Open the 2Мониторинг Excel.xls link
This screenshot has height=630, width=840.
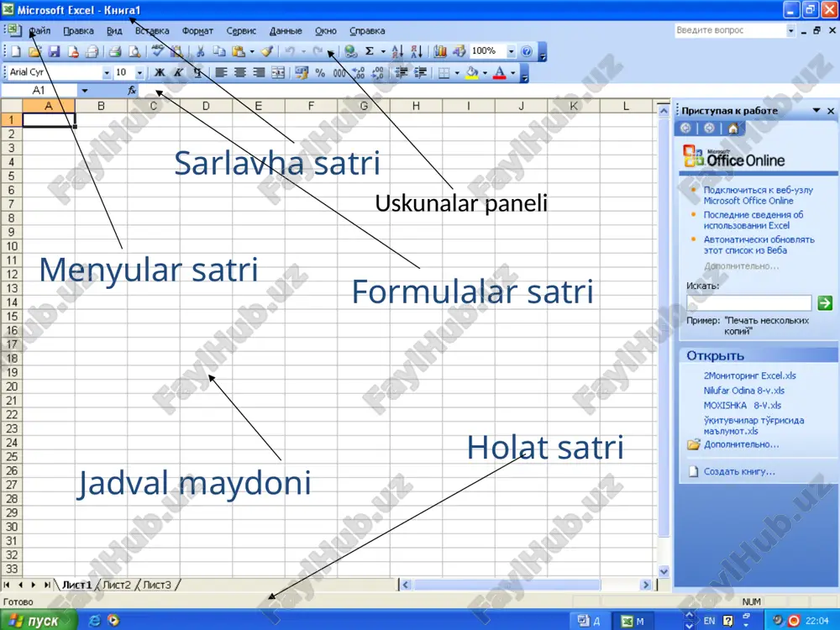coord(749,375)
